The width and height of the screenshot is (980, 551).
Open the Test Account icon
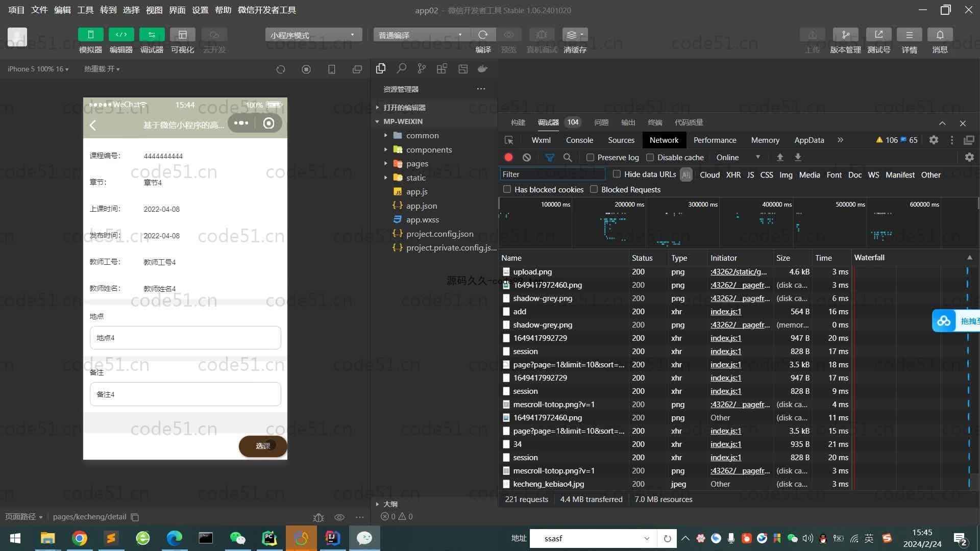[878, 35]
